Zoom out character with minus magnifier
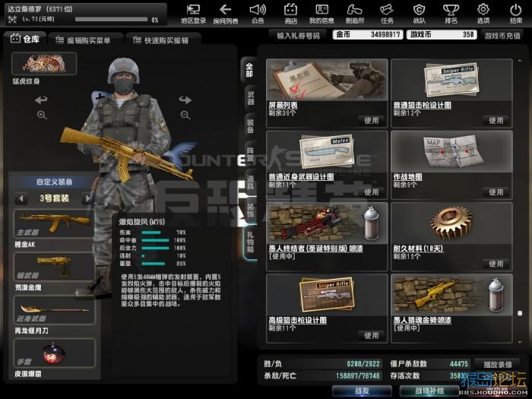Screen dimensions: 532x399 [185, 115]
